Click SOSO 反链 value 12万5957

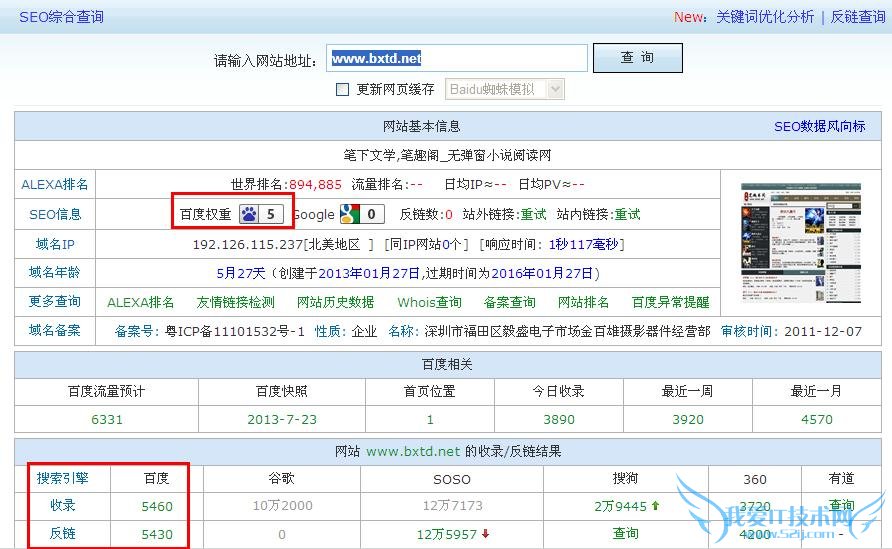(x=447, y=534)
